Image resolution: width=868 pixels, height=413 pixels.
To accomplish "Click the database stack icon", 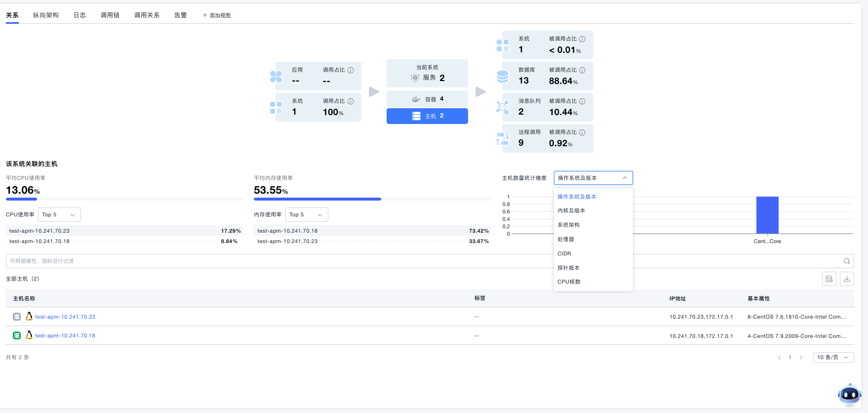I will point(503,77).
